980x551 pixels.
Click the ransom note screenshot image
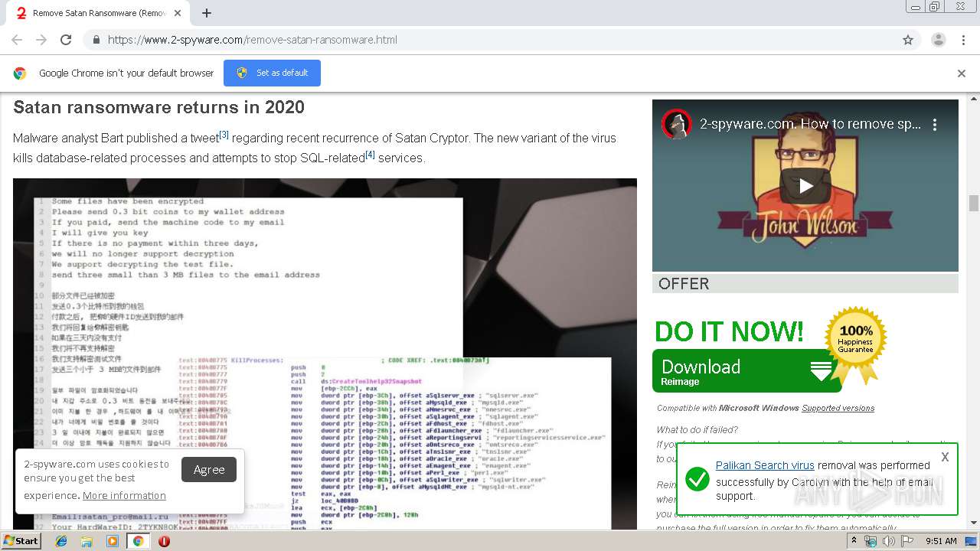pyautogui.click(x=325, y=354)
